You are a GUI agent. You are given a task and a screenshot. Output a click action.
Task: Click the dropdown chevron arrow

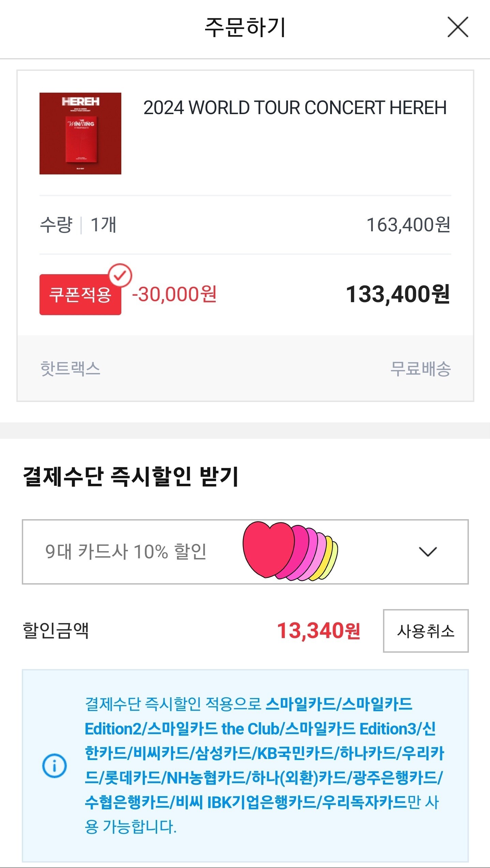428,552
